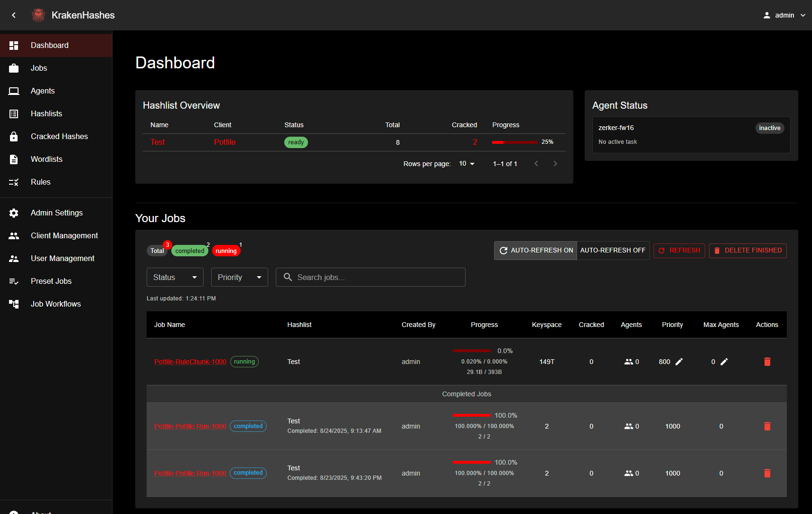
Task: Toggle the completed jobs filter chip
Action: click(189, 251)
